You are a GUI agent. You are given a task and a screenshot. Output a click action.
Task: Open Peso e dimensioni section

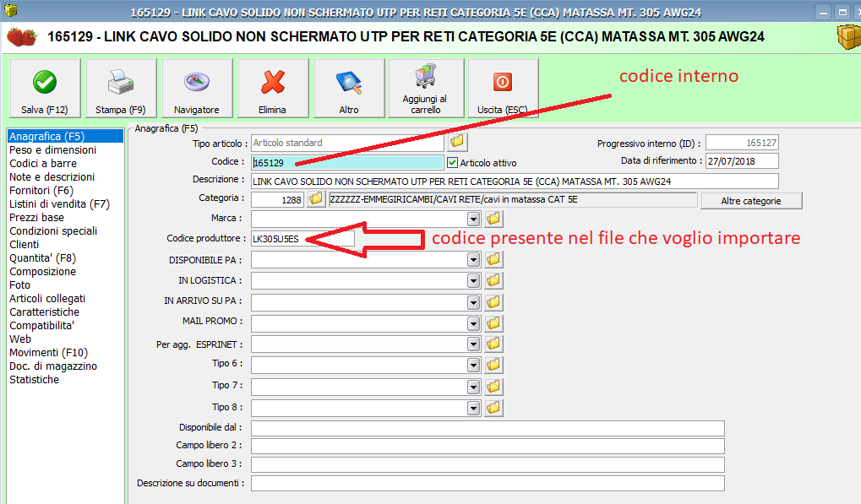pyautogui.click(x=52, y=149)
